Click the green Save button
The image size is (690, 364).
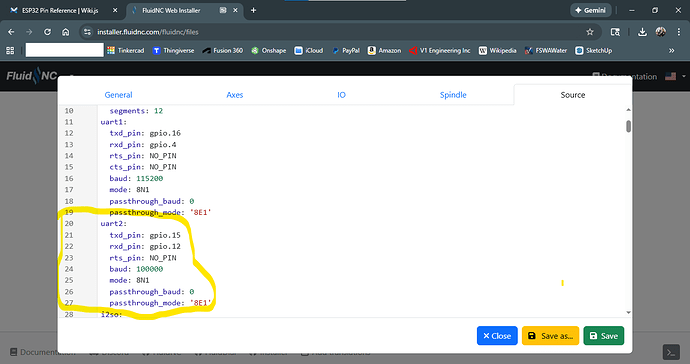pyautogui.click(x=603, y=336)
